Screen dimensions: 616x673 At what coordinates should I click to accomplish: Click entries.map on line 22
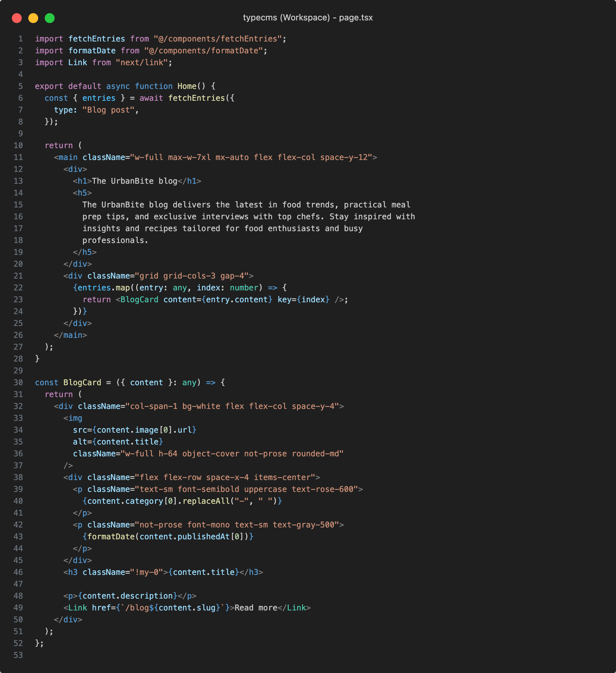point(103,288)
